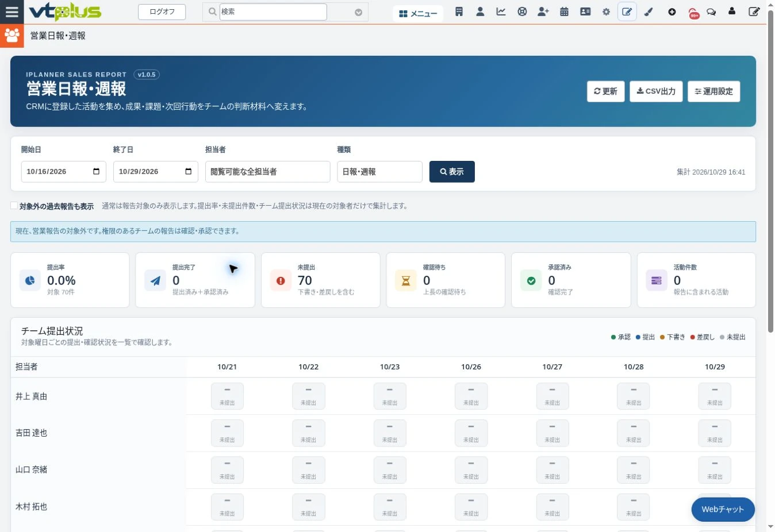Image resolution: width=775 pixels, height=532 pixels.
Task: Click the ログオフ button
Action: click(162, 11)
